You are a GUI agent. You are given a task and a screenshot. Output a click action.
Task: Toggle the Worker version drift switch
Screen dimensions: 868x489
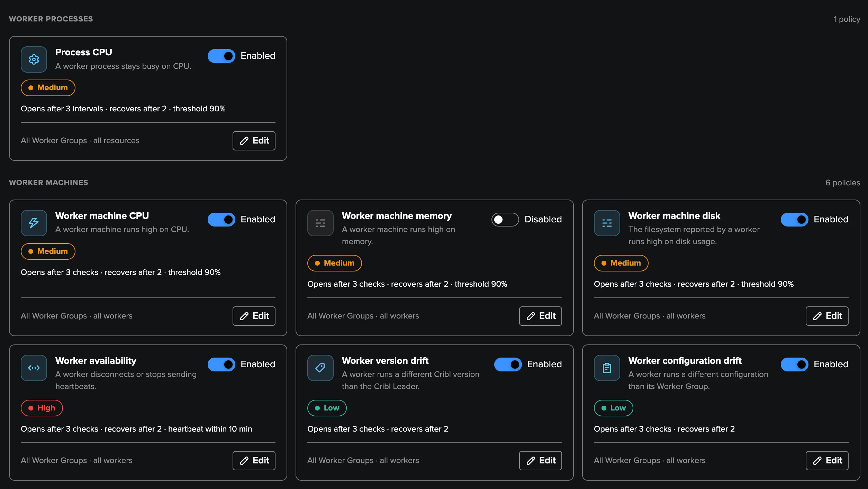tap(508, 365)
